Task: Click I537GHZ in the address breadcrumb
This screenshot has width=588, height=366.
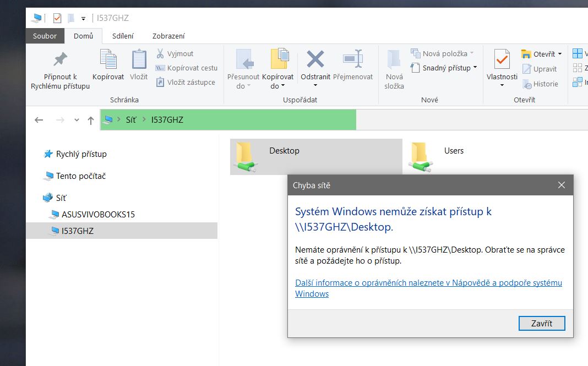Action: pos(167,120)
